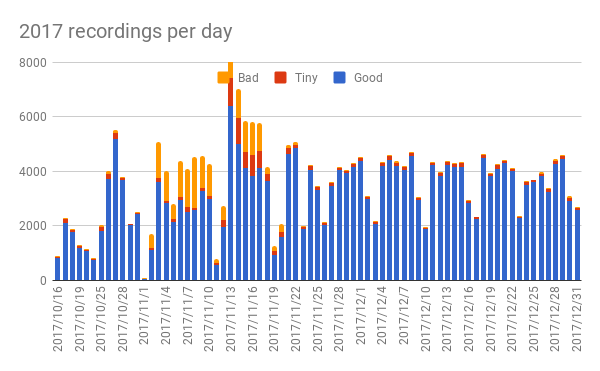Select the 4000 y-axis label
600x371 pixels.
click(33, 171)
